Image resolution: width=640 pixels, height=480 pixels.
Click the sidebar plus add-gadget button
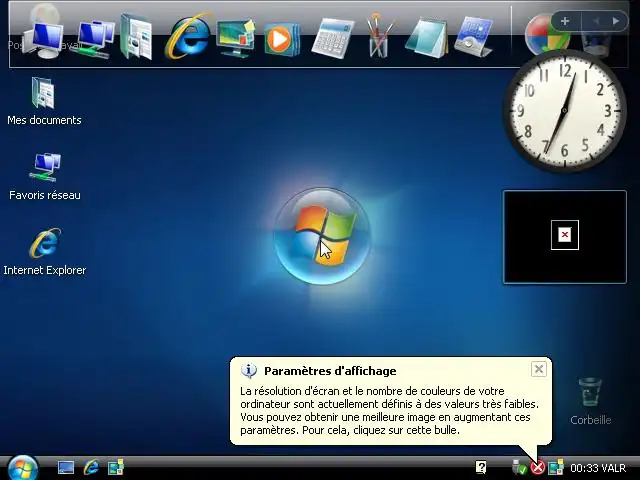[x=565, y=21]
